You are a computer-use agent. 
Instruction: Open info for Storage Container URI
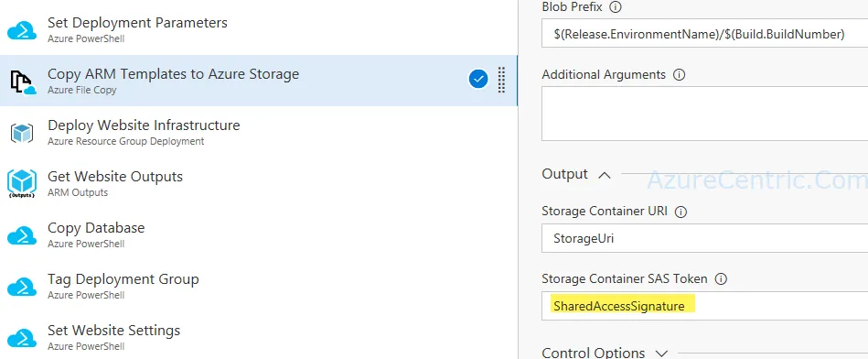[x=681, y=212]
